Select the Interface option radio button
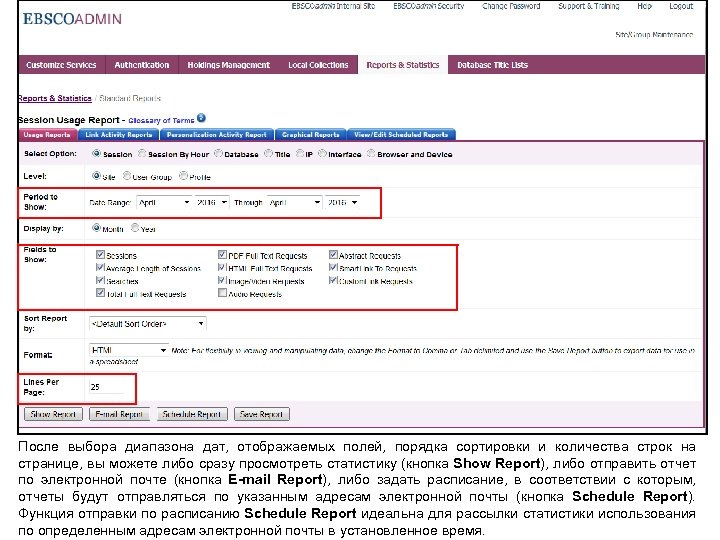 click(322, 153)
